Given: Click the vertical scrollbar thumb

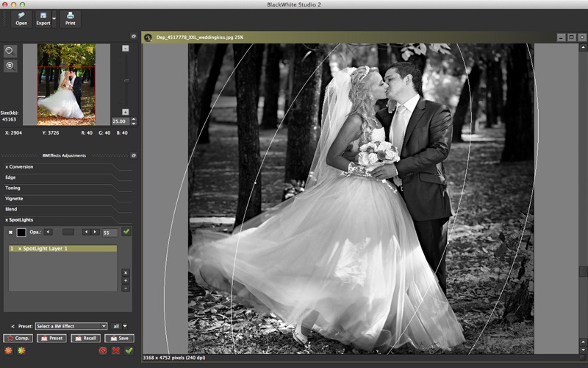Looking at the screenshot, I should pos(583,271).
